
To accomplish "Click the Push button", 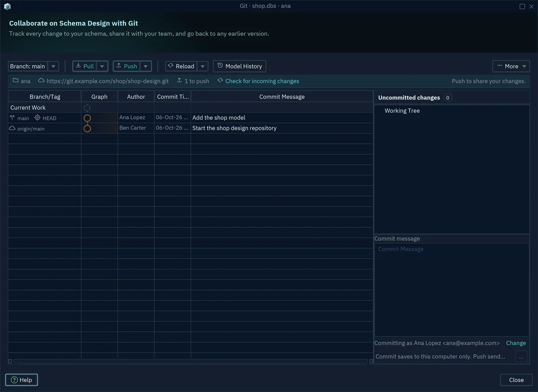I will (x=126, y=66).
